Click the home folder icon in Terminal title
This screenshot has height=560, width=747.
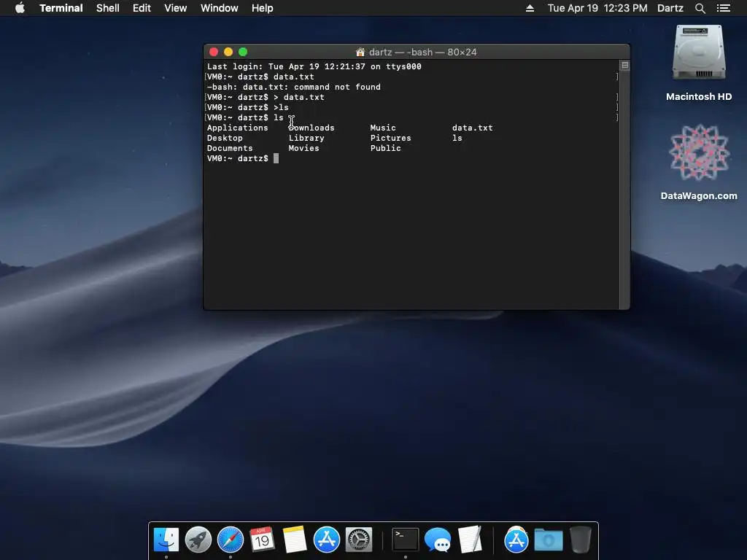point(360,52)
